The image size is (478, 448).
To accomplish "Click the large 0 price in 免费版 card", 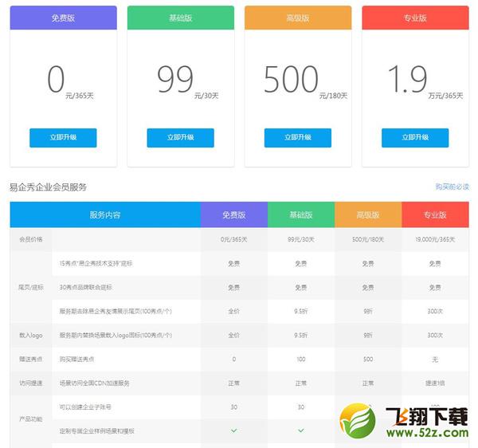I will point(56,79).
